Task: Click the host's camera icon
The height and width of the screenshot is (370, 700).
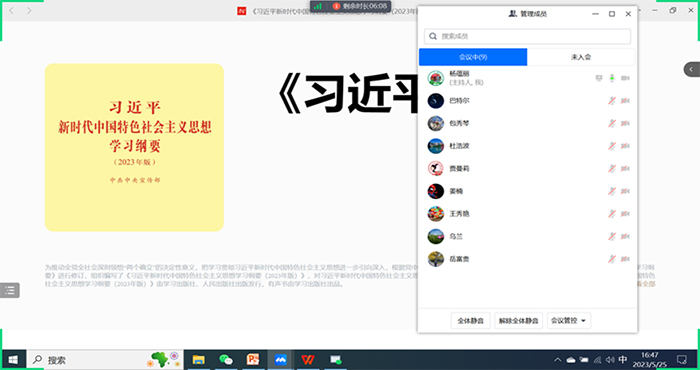Action: (x=625, y=78)
